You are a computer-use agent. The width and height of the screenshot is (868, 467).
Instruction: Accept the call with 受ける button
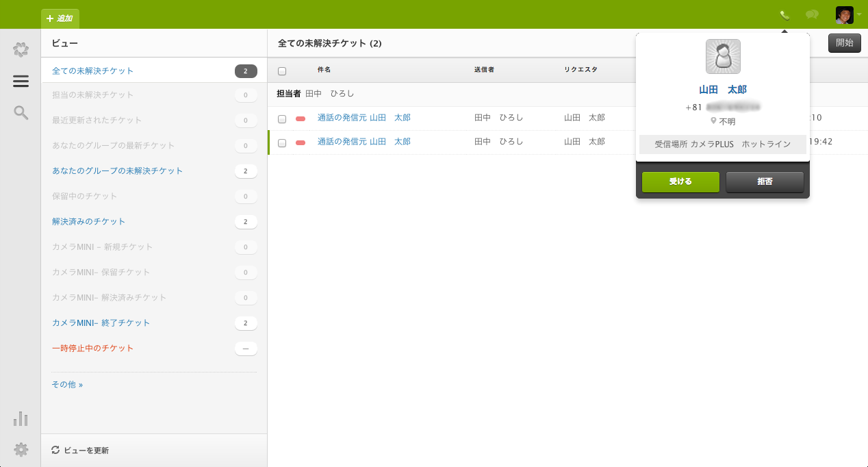[x=680, y=182]
